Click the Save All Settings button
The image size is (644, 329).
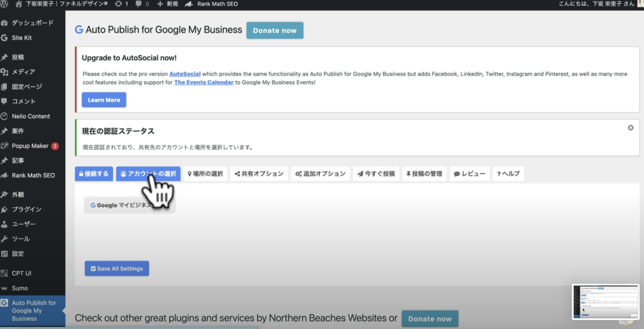click(116, 269)
